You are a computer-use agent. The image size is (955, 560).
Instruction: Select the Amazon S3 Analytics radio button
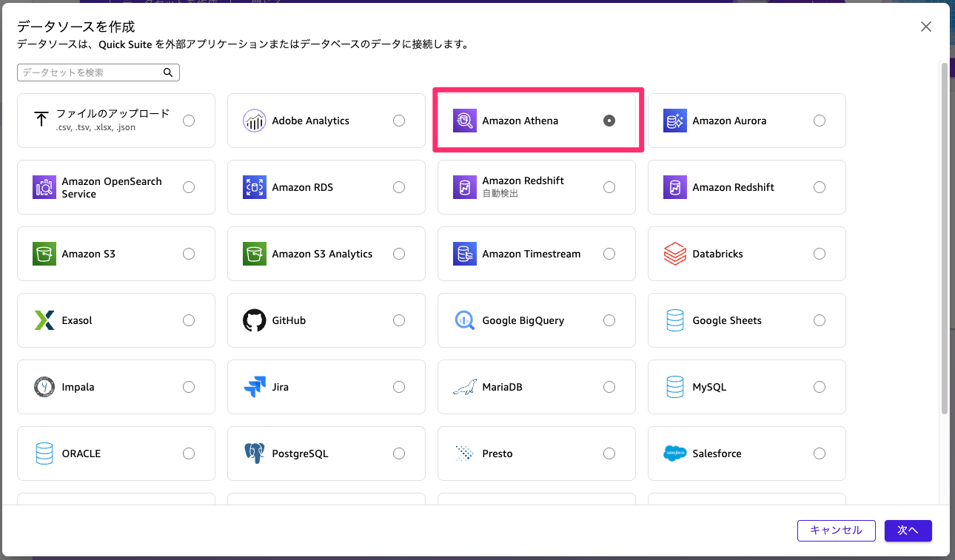coord(399,254)
